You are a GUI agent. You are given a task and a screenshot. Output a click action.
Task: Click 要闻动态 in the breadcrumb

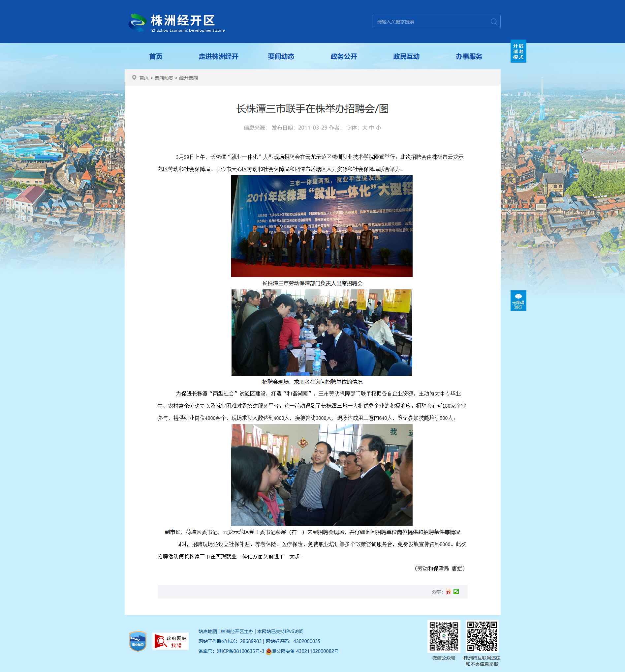pyautogui.click(x=164, y=78)
